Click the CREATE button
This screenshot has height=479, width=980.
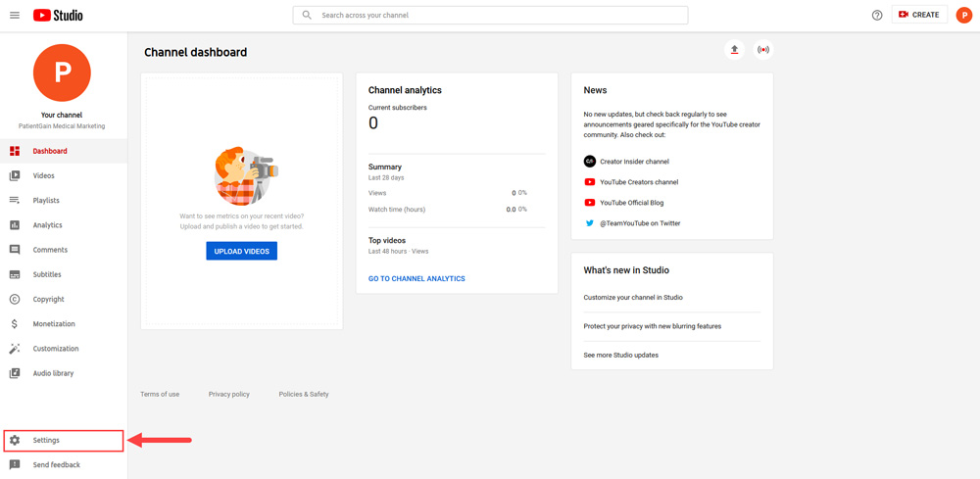coord(919,15)
